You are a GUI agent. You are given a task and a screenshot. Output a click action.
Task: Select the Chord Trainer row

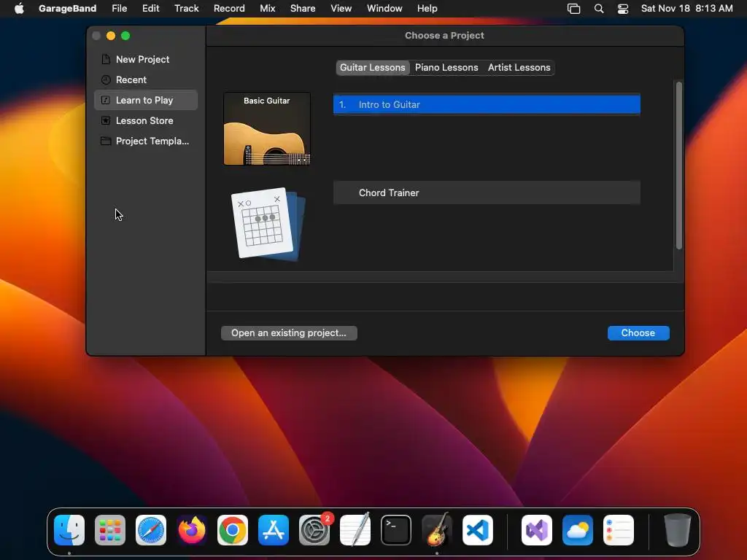click(487, 192)
